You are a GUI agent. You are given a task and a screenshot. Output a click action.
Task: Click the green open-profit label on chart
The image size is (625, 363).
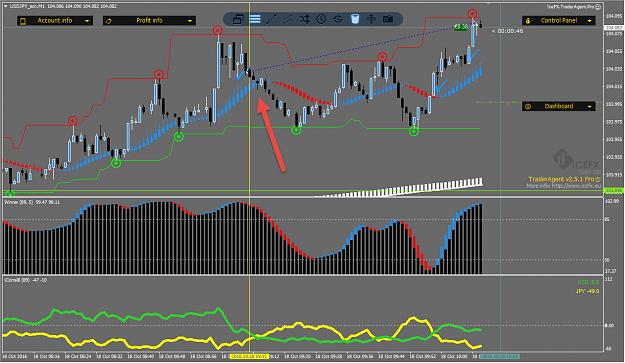461,27
